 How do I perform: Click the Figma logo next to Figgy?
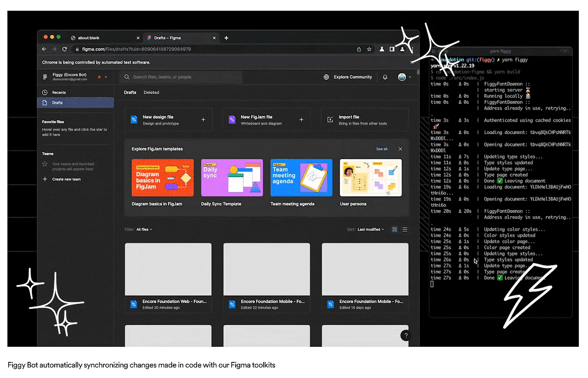[x=45, y=77]
